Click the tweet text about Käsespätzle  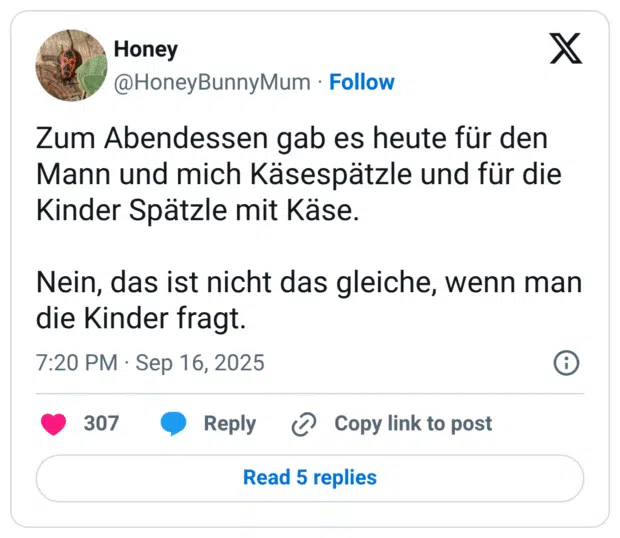coord(298,174)
